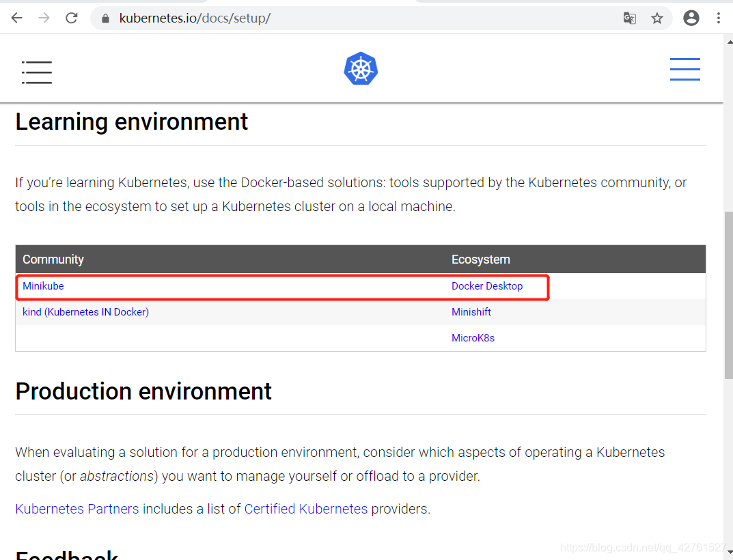View site security lock info

[106, 18]
